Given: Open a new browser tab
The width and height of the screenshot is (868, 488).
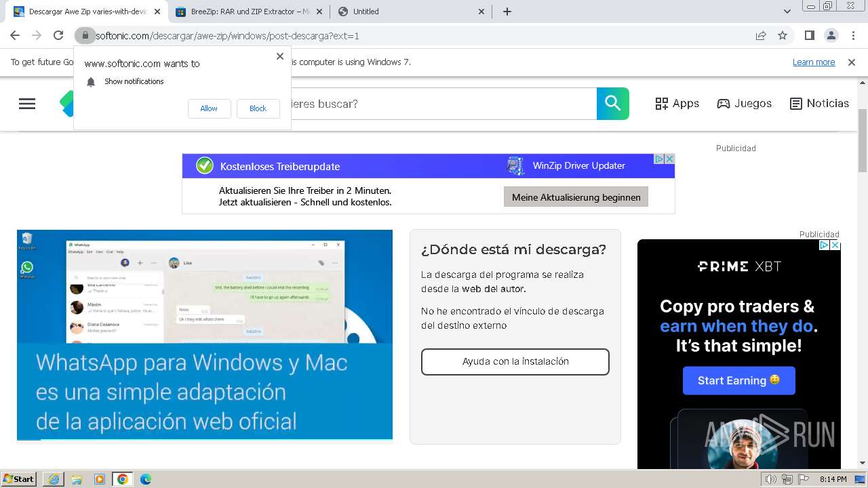Looking at the screenshot, I should (x=507, y=12).
